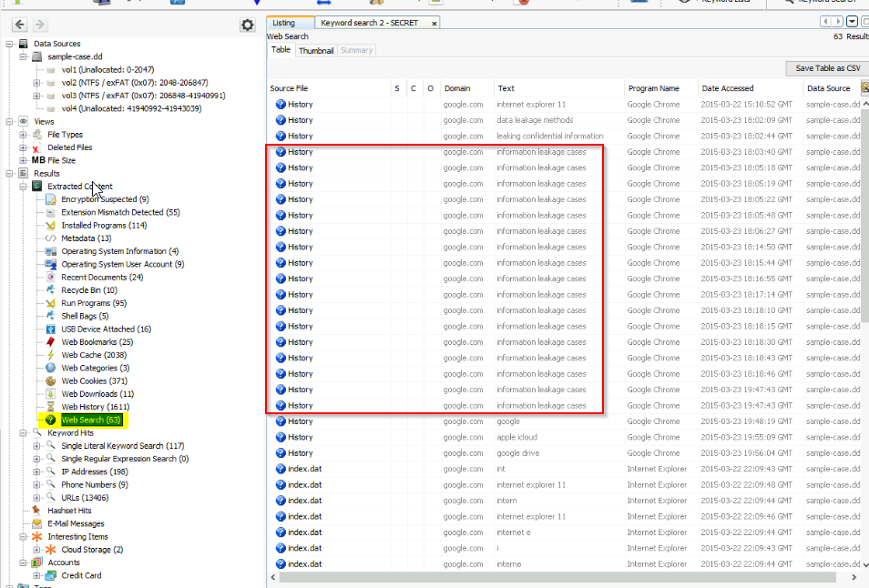
Task: Close the Keyword search 2 tab
Action: (434, 24)
